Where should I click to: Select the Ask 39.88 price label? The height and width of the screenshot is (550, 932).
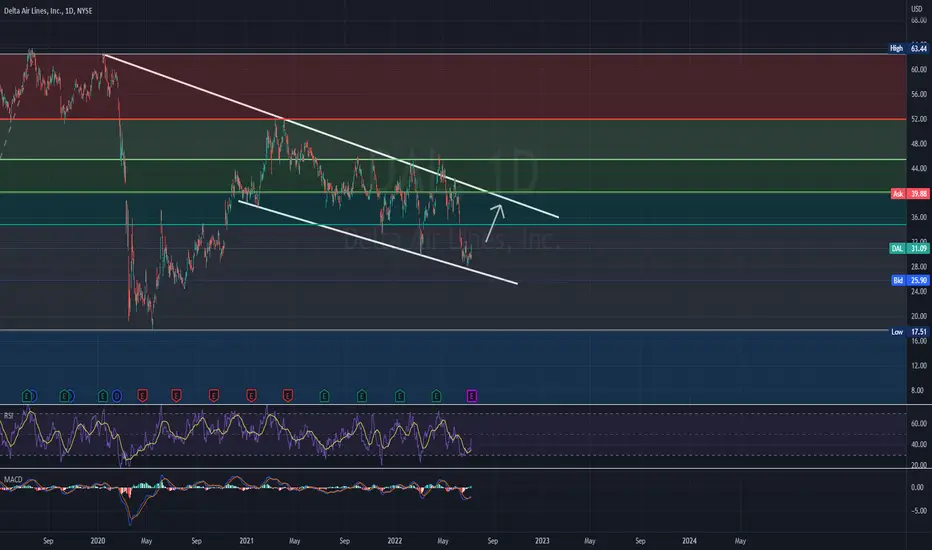909,194
